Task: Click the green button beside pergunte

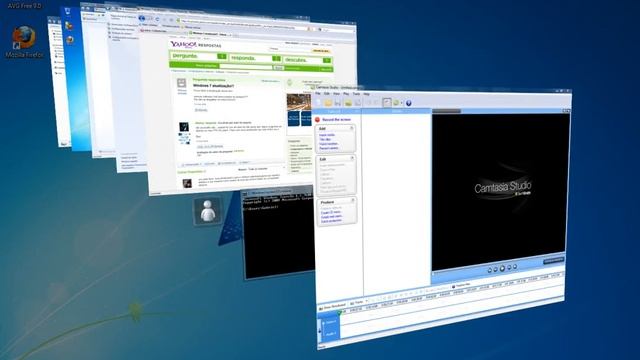Action: (222, 56)
